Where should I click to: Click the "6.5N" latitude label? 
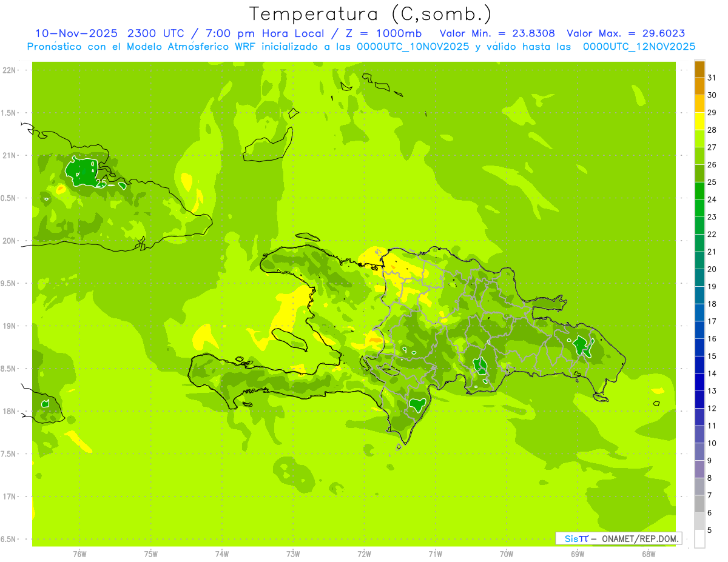tap(8, 539)
